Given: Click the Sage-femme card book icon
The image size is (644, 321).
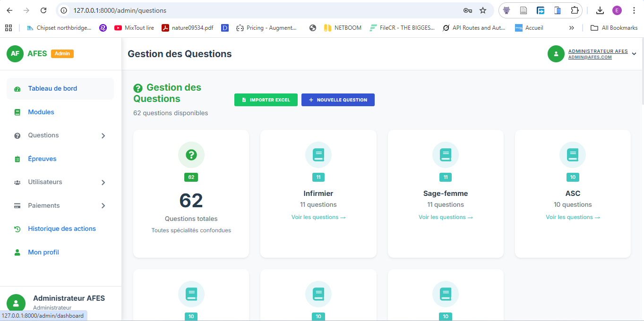Looking at the screenshot, I should click(x=446, y=155).
